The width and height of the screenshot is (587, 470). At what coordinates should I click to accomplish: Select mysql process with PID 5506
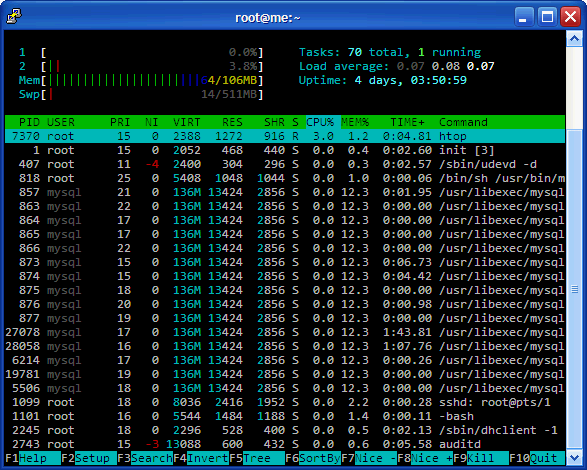pos(285,388)
